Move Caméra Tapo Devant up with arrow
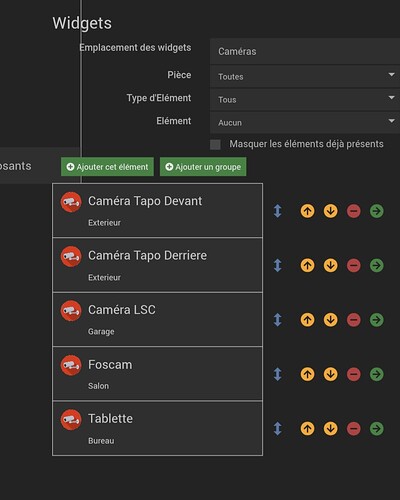 pyautogui.click(x=307, y=211)
